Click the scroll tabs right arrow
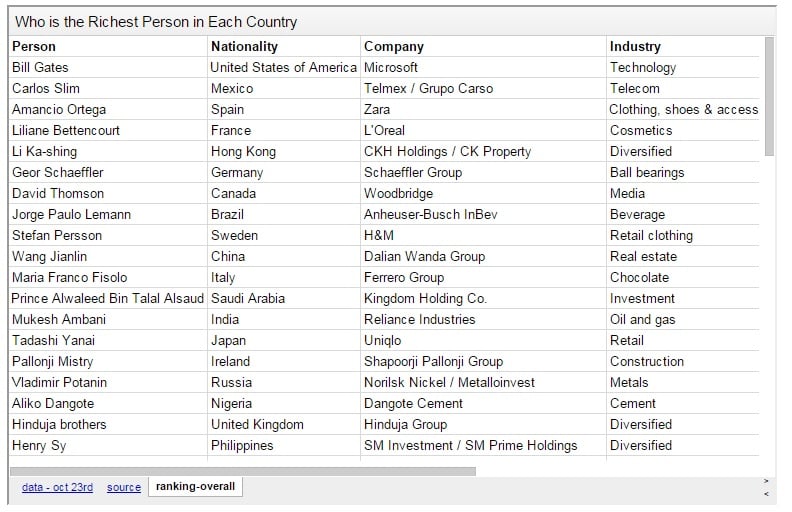This screenshot has width=792, height=512. pyautogui.click(x=766, y=481)
